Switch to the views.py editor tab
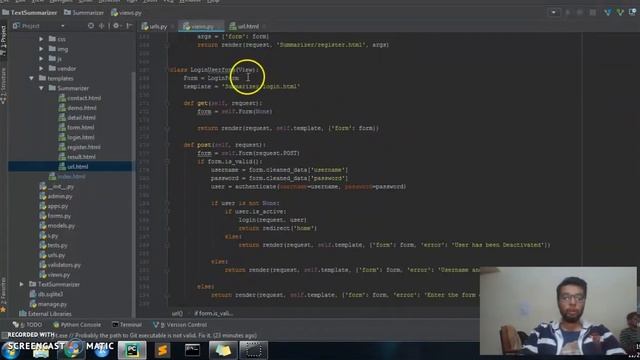Viewport: 640px width, 360px height. pyautogui.click(x=201, y=26)
